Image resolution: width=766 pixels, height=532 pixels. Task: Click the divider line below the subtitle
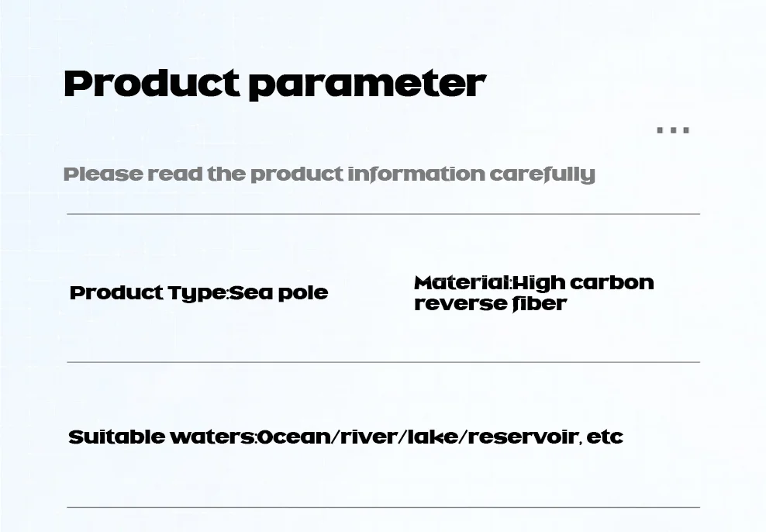tap(384, 214)
